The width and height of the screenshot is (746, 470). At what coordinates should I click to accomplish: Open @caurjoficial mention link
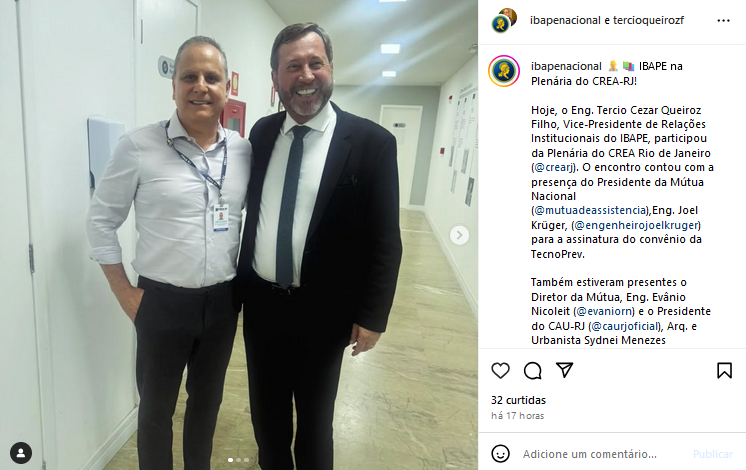pos(625,326)
